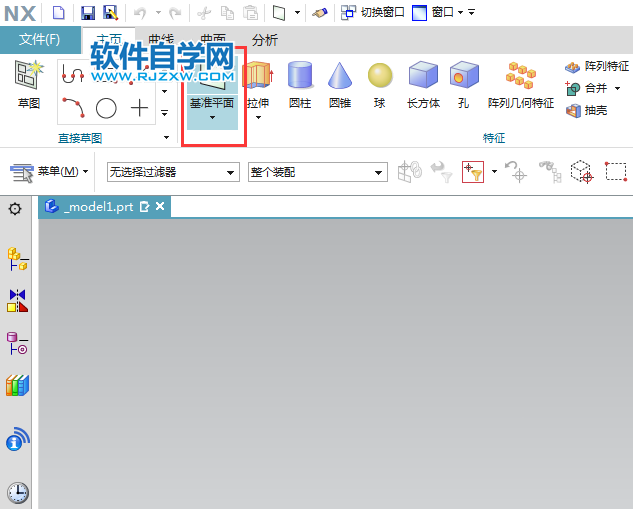633x509 pixels.
Task: Click the 孔 hole tool
Action: click(464, 85)
